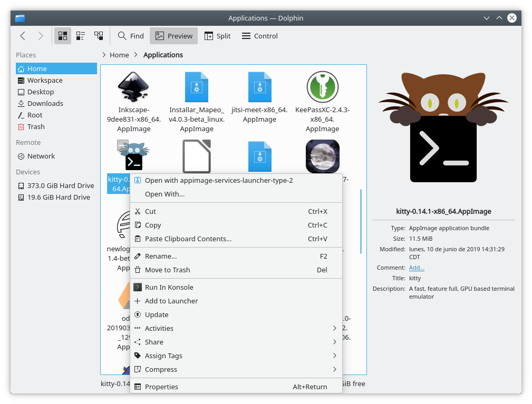Expand the chevron before Home breadcrumb

(x=104, y=55)
